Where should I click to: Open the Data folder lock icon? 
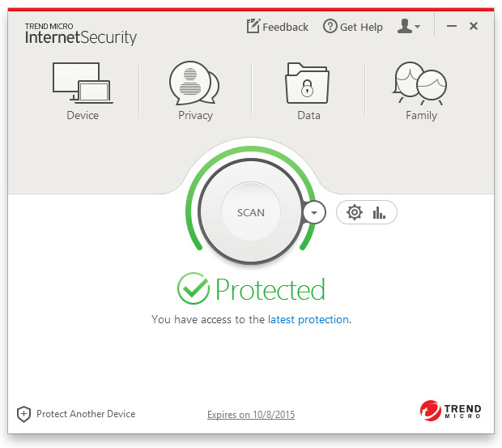[x=308, y=83]
